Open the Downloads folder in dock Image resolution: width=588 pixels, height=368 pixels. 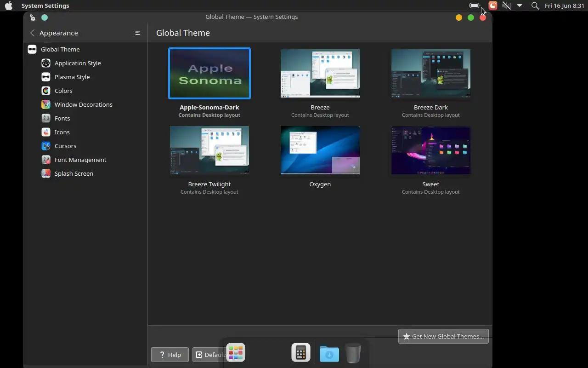tap(329, 353)
